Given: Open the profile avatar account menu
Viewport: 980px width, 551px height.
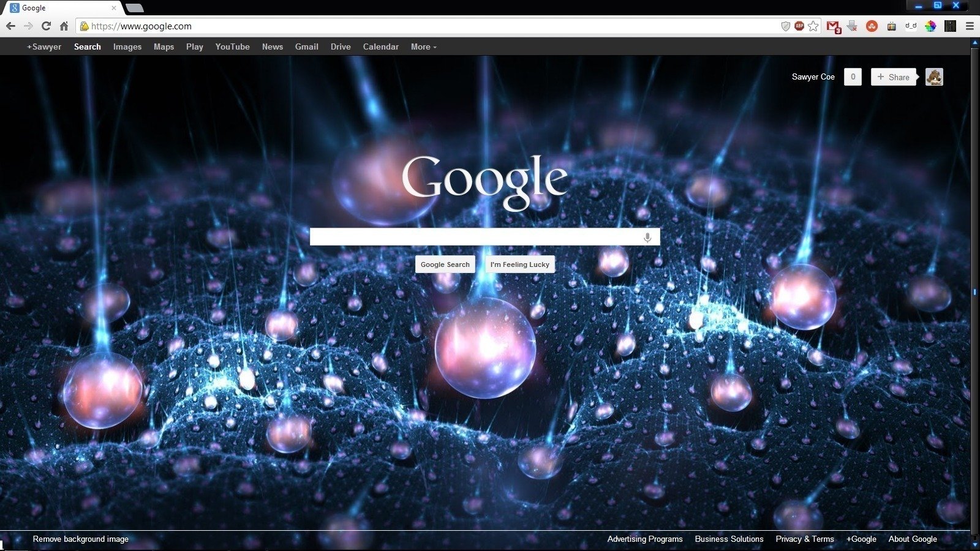Looking at the screenshot, I should tap(934, 77).
